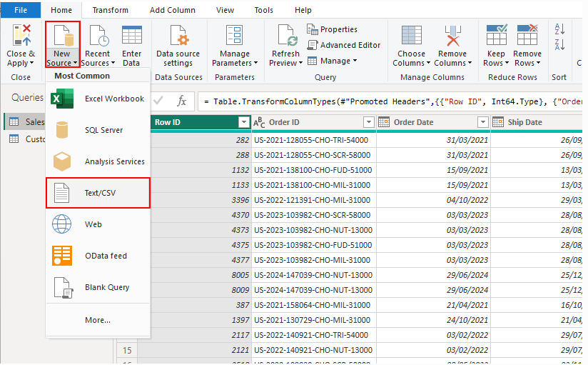Select the Ship Date column header
Viewport: 588px width, 365px height.
[x=536, y=122]
